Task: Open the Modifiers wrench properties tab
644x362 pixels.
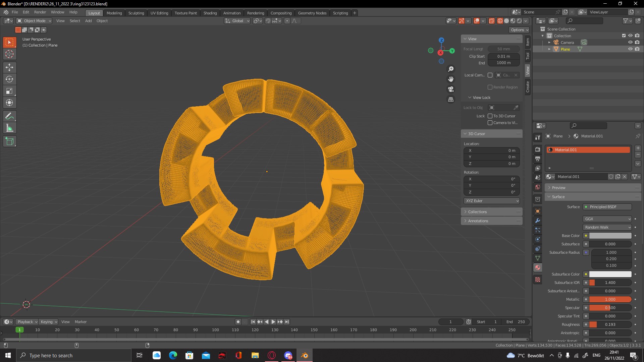Action: [538, 221]
